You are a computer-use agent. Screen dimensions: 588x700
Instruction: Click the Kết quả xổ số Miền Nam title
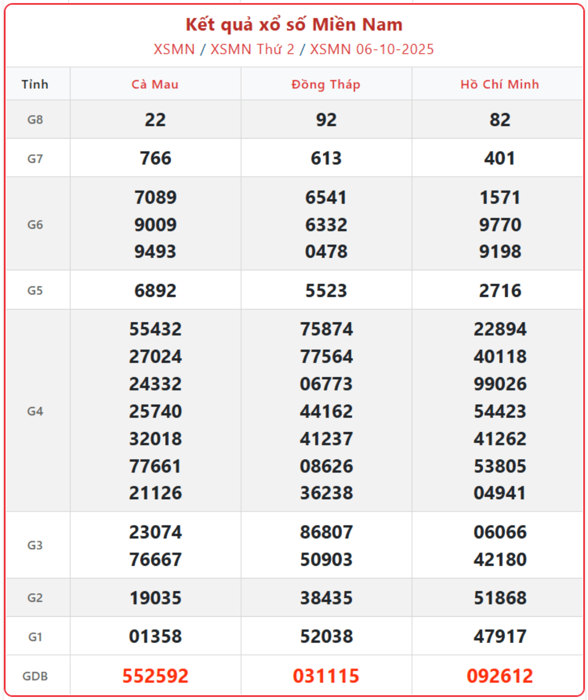[294, 24]
